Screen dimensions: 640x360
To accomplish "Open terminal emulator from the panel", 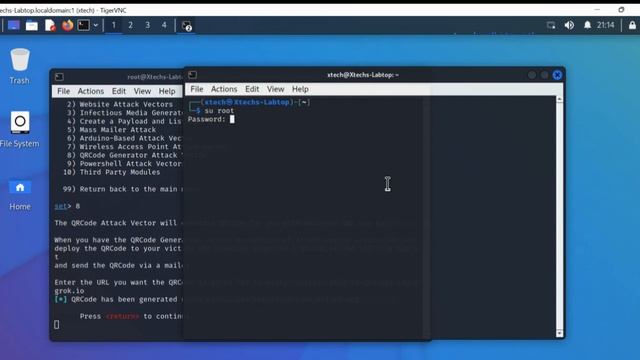I will click(x=84, y=25).
